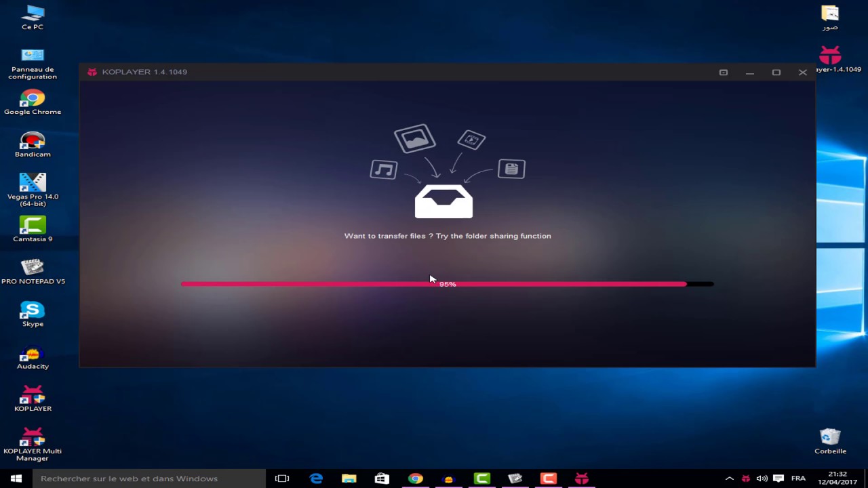Launch Microsoft Edge from the taskbar
Image resolution: width=868 pixels, height=488 pixels.
pyautogui.click(x=316, y=479)
